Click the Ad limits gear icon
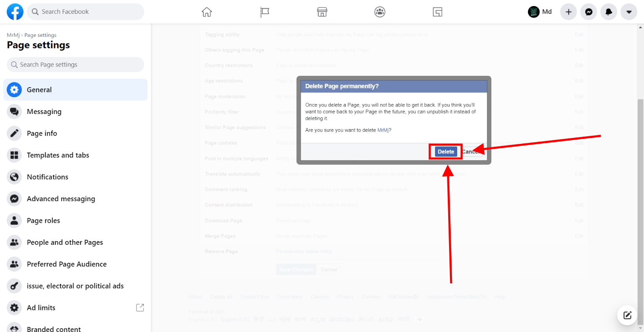The width and height of the screenshot is (644, 332). click(x=14, y=308)
